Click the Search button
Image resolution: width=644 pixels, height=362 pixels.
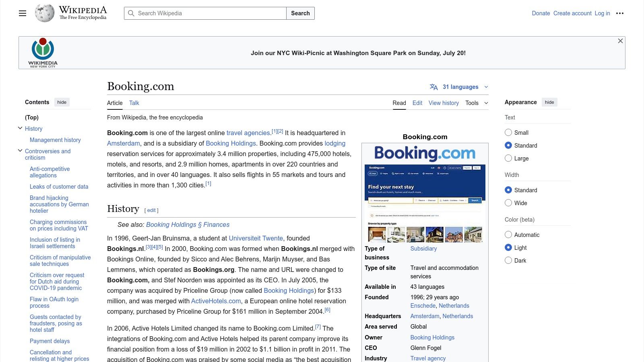coord(300,13)
